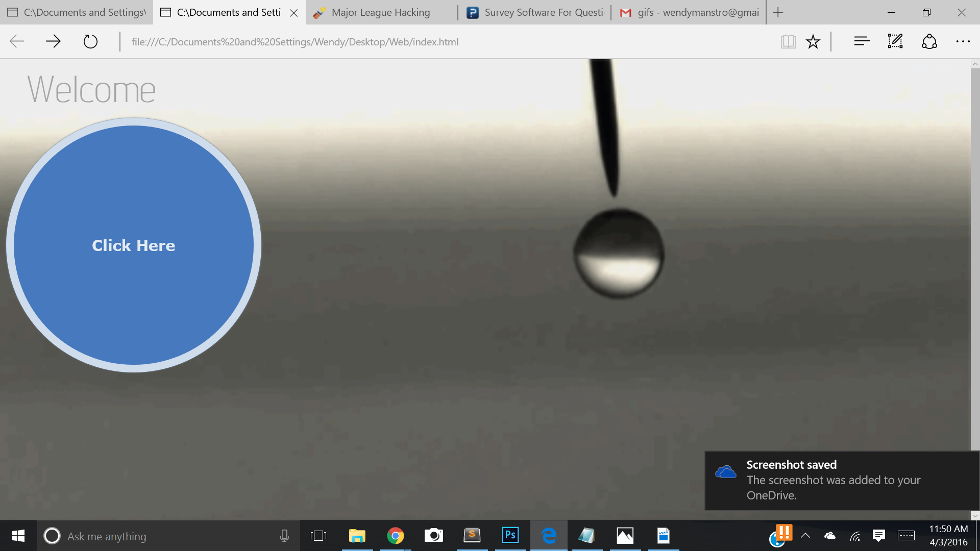
Task: Switch to Survey Software For Questi tab
Action: tap(544, 12)
